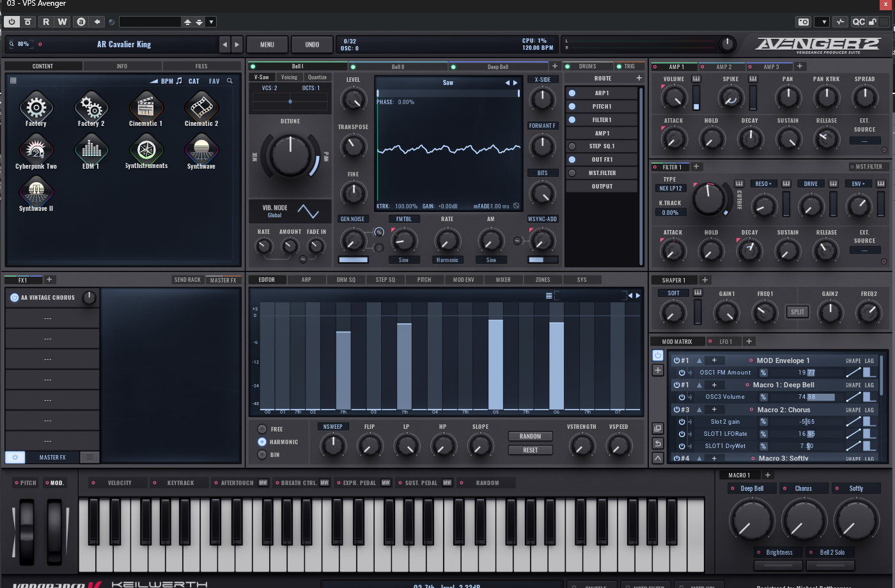
Task: Open the Cyberpunk Two bank icon
Action: [x=36, y=150]
